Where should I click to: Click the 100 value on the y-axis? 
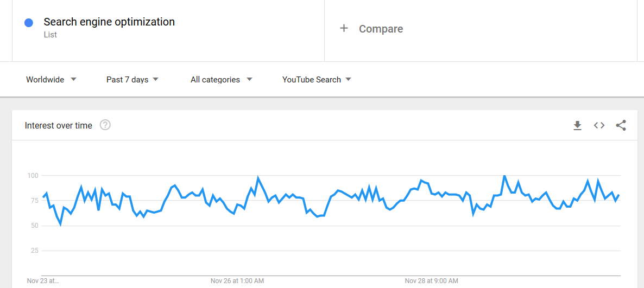point(33,176)
